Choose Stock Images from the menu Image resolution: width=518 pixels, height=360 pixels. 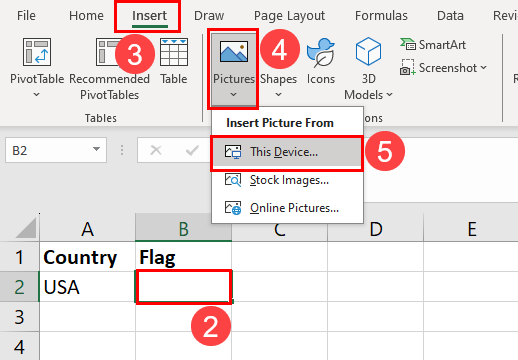coord(287,180)
